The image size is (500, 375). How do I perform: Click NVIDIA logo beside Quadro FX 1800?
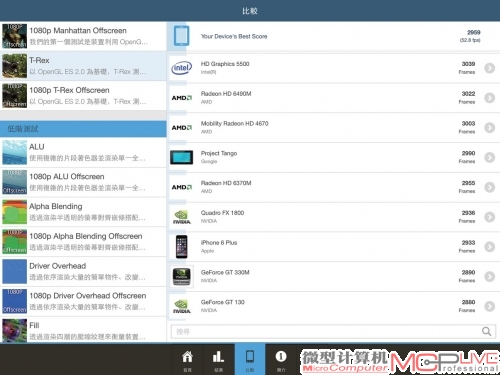(x=182, y=217)
